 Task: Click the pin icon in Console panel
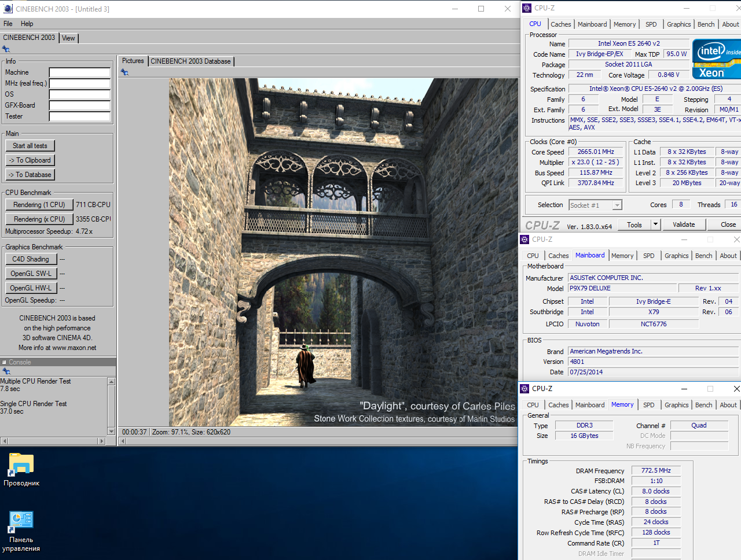pyautogui.click(x=6, y=371)
